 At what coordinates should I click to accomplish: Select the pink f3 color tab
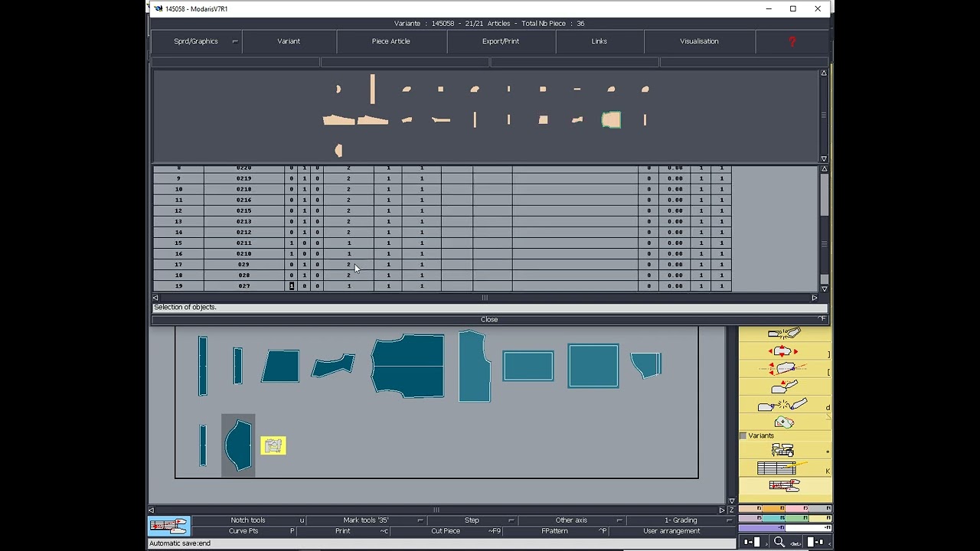click(x=796, y=509)
